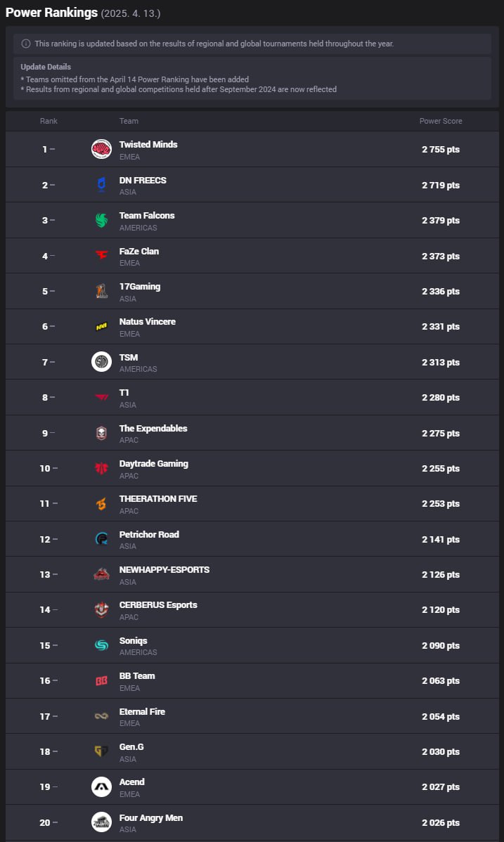The image size is (504, 842).
Task: Open The Expendables team name link
Action: (x=153, y=428)
